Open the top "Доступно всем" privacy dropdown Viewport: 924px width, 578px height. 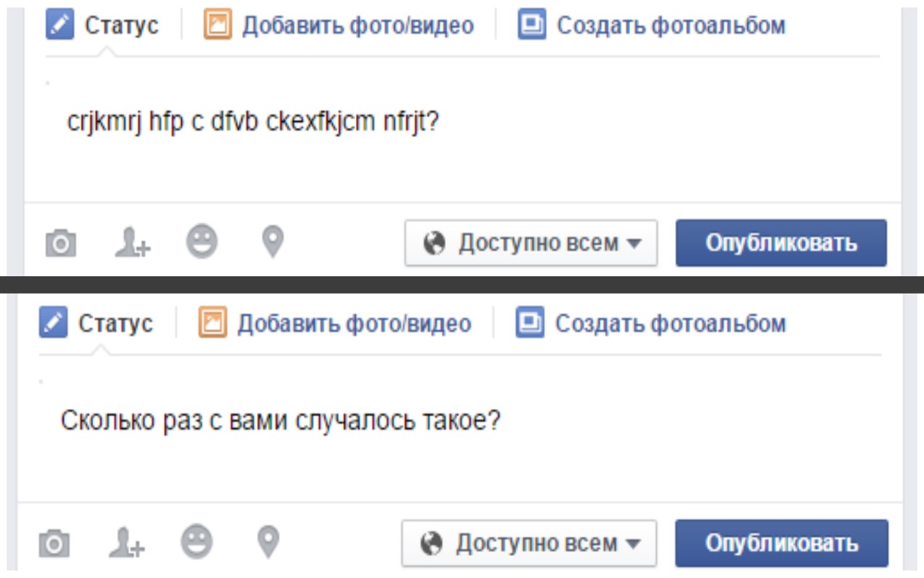pyautogui.click(x=531, y=243)
